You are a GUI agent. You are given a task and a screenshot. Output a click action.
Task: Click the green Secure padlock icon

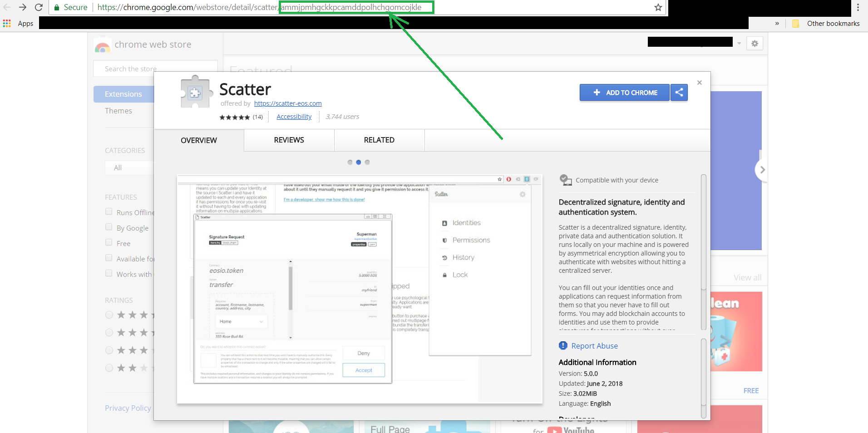click(57, 7)
